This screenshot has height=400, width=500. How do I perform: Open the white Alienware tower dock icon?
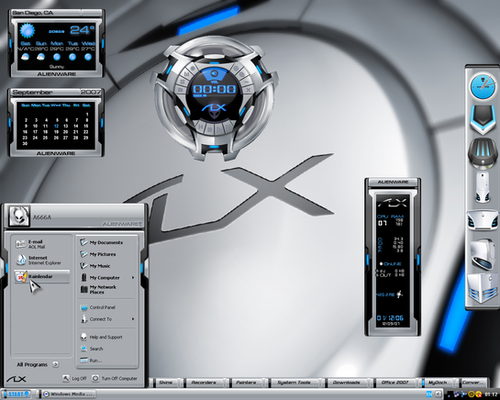pos(482,188)
